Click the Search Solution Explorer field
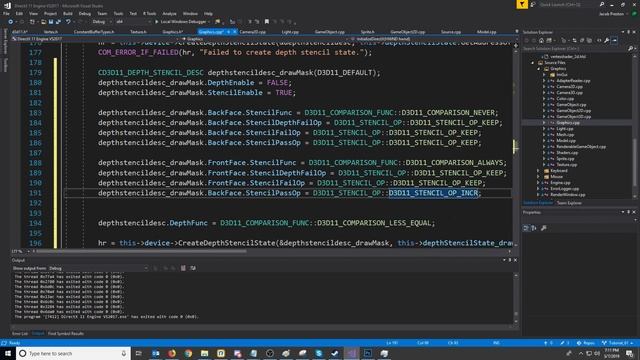Viewport: 640px width, 360px height. point(574,49)
